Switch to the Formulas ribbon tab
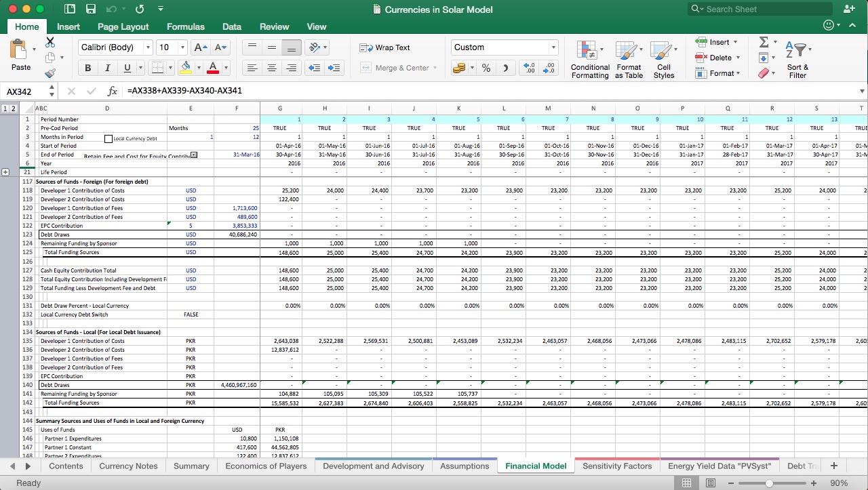The image size is (868, 490). (185, 26)
